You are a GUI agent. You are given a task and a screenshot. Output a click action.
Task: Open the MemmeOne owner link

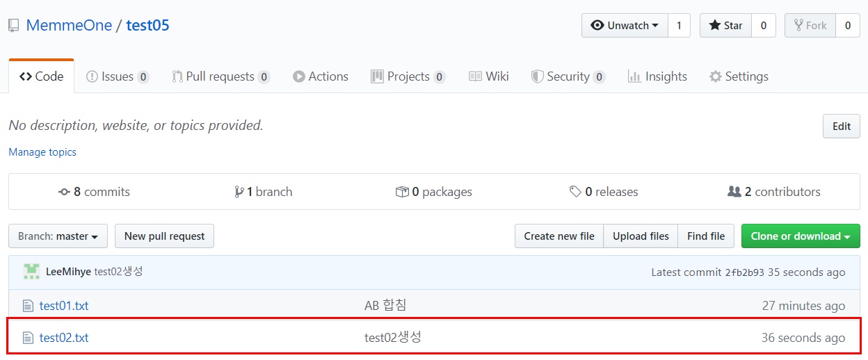pos(69,26)
